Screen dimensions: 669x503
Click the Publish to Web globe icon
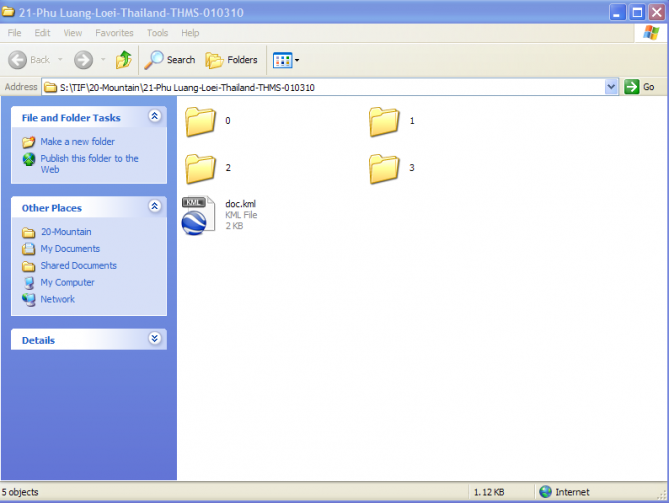point(29,159)
